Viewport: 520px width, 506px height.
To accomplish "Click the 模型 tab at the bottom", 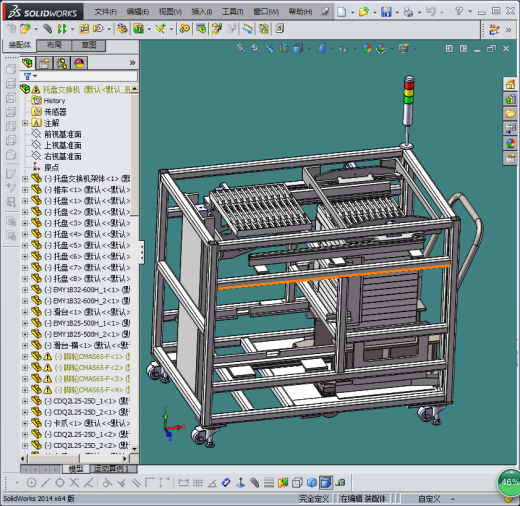I will (x=76, y=469).
